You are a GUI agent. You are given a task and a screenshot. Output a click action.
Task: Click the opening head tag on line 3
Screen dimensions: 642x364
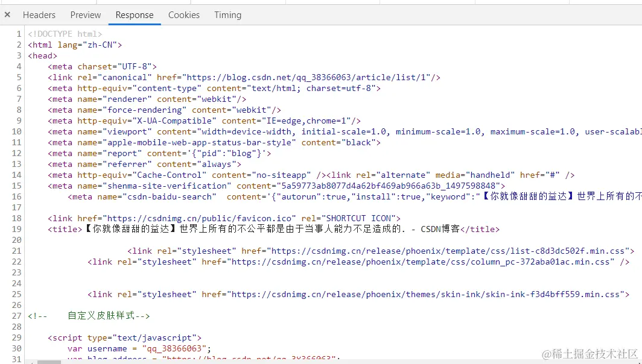pyautogui.click(x=43, y=55)
